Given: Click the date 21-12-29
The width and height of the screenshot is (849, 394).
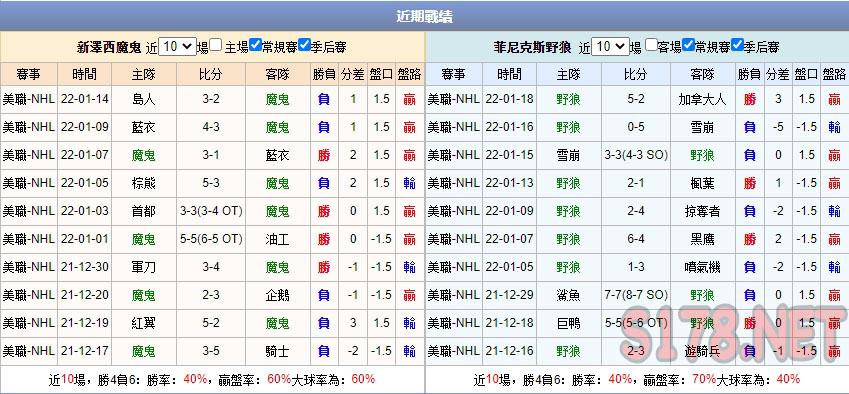Looking at the screenshot, I should tap(510, 296).
